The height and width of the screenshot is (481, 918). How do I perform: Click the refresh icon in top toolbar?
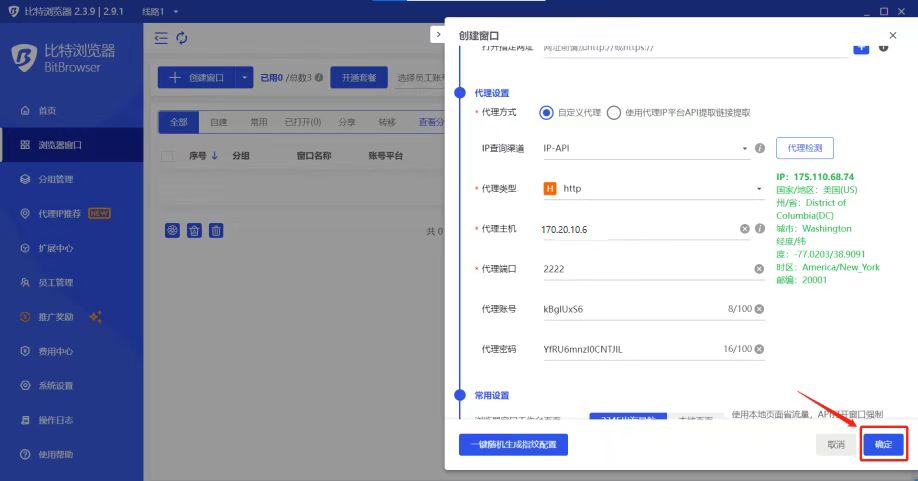coord(182,38)
